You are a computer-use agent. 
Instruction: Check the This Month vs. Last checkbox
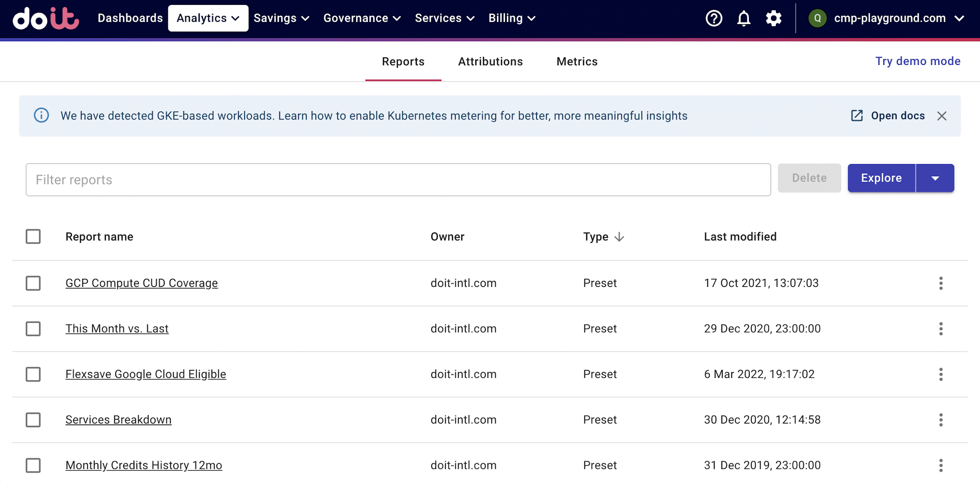point(33,329)
